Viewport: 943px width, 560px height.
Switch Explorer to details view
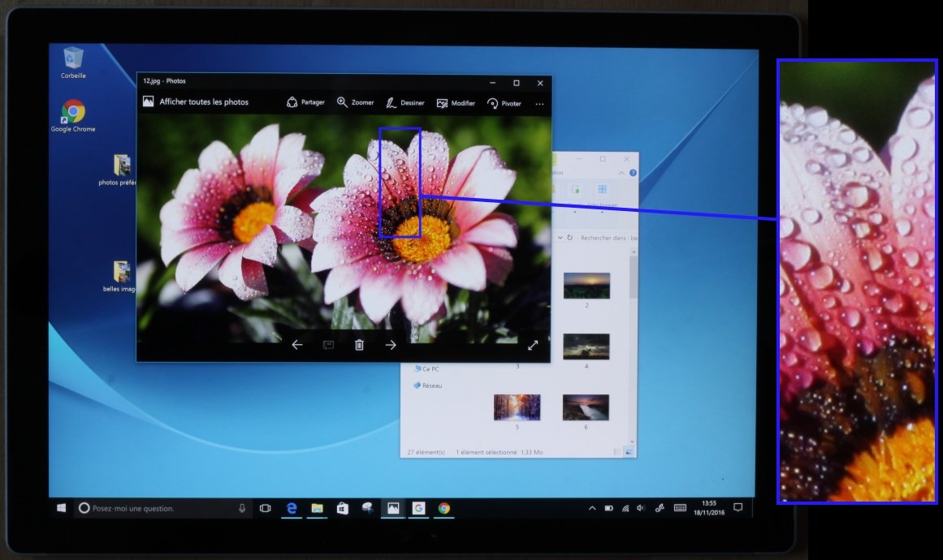[617, 452]
